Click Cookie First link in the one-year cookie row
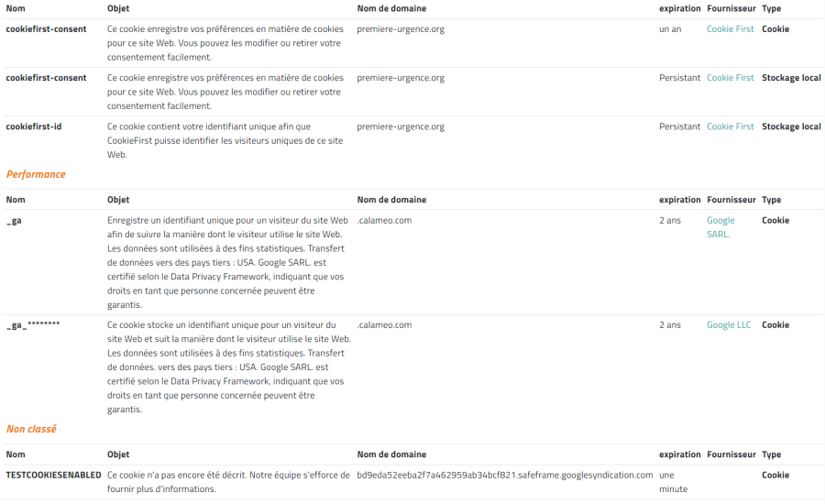This screenshot has height=504, width=825. (730, 29)
